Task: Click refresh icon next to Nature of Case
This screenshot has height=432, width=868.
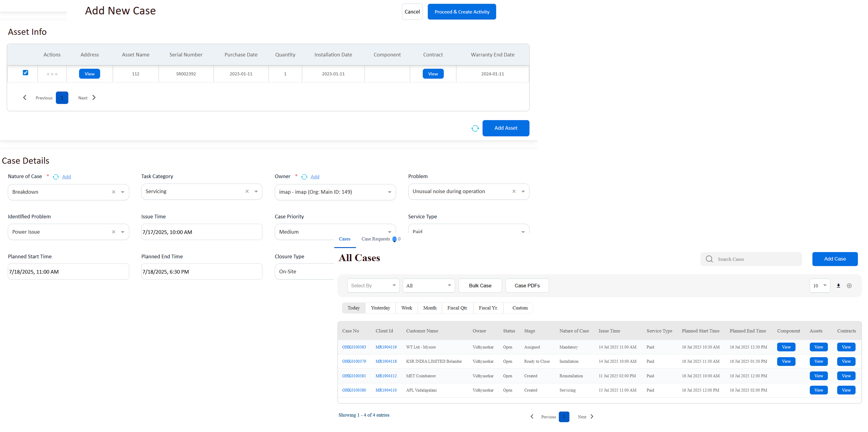Action: click(56, 177)
